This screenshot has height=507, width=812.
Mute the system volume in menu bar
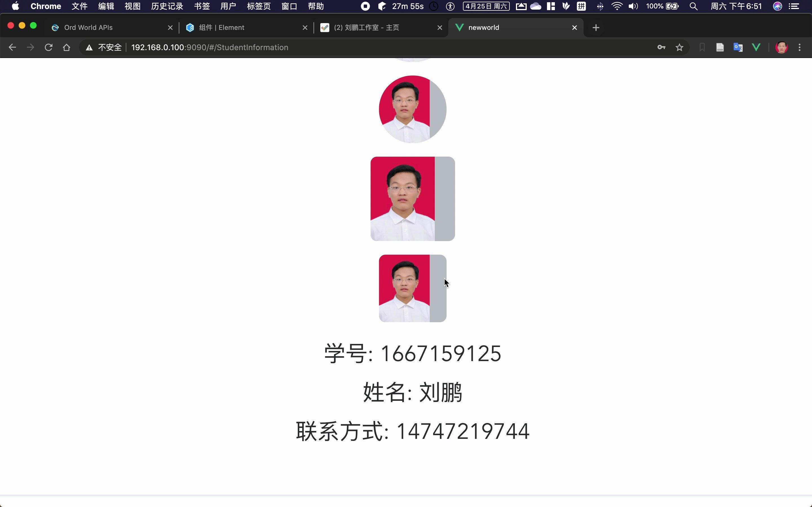[633, 6]
